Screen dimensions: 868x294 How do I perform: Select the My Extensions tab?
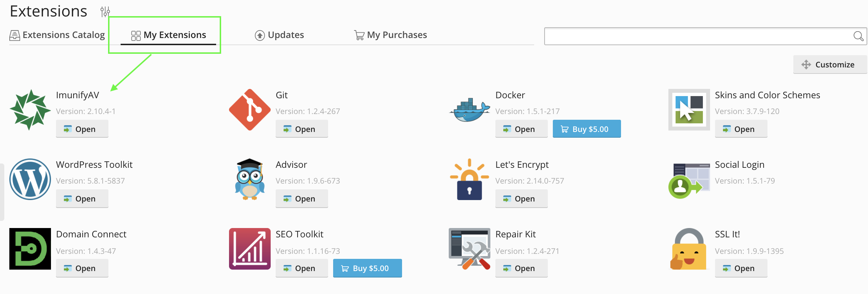click(168, 35)
